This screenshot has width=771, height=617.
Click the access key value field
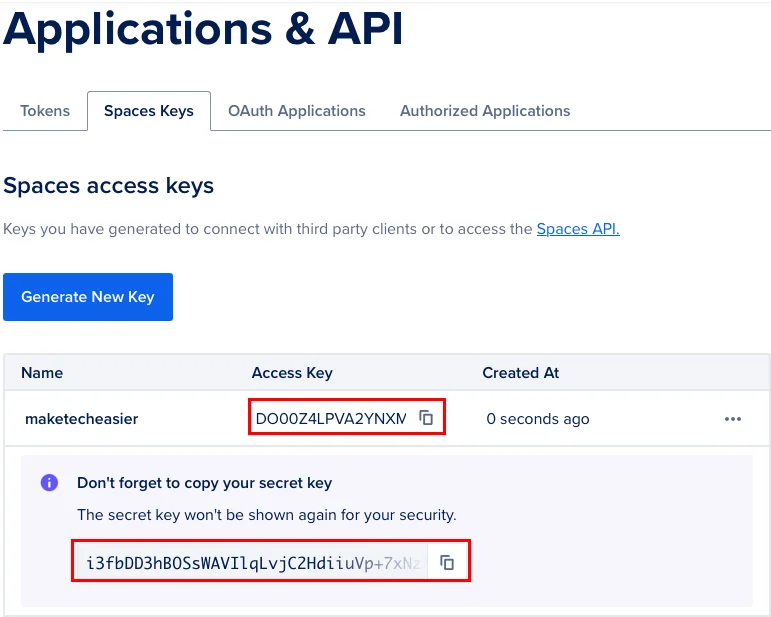pos(331,419)
